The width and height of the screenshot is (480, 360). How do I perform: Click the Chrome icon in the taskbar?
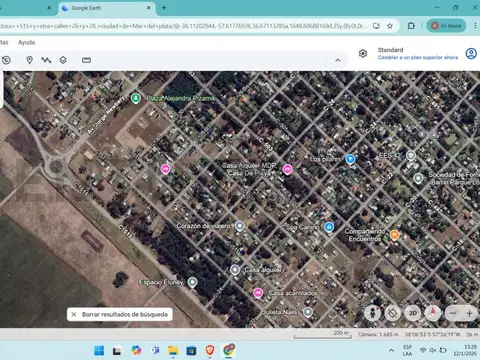228,350
